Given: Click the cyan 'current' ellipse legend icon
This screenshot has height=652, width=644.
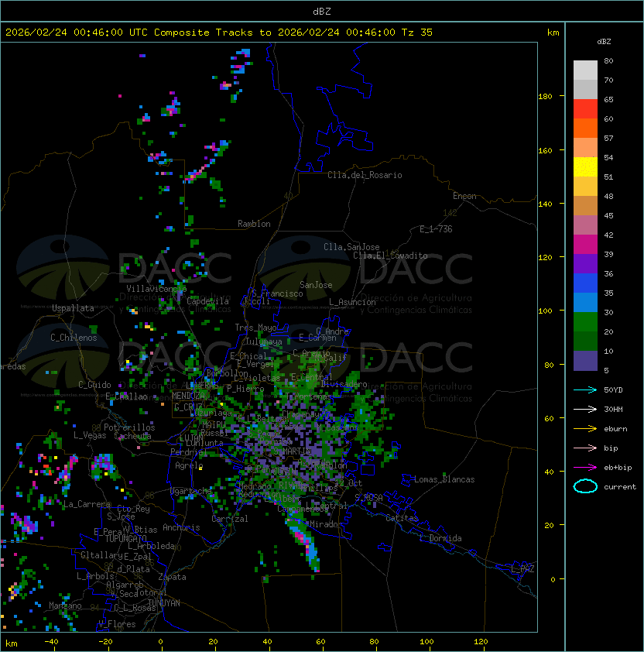Looking at the screenshot, I should click(585, 486).
